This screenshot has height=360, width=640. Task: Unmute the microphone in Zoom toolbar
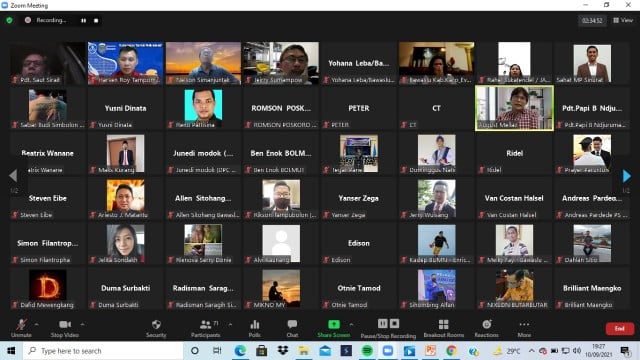pyautogui.click(x=21, y=328)
